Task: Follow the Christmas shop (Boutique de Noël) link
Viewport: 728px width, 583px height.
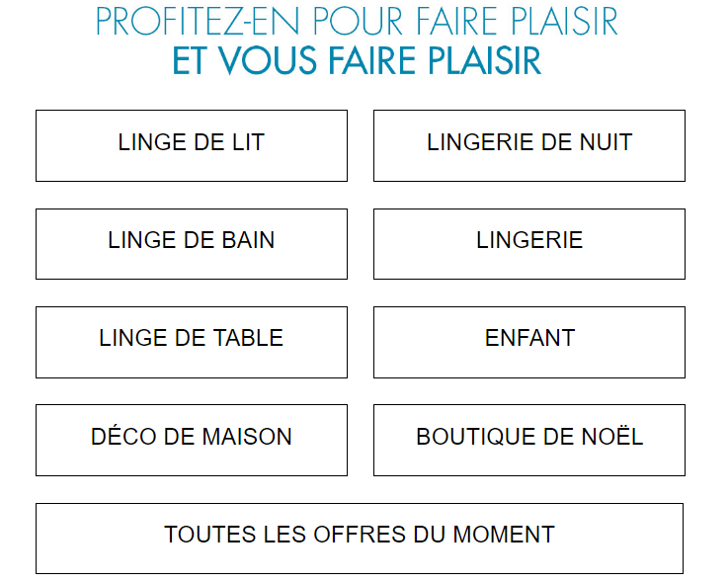Action: (528, 439)
